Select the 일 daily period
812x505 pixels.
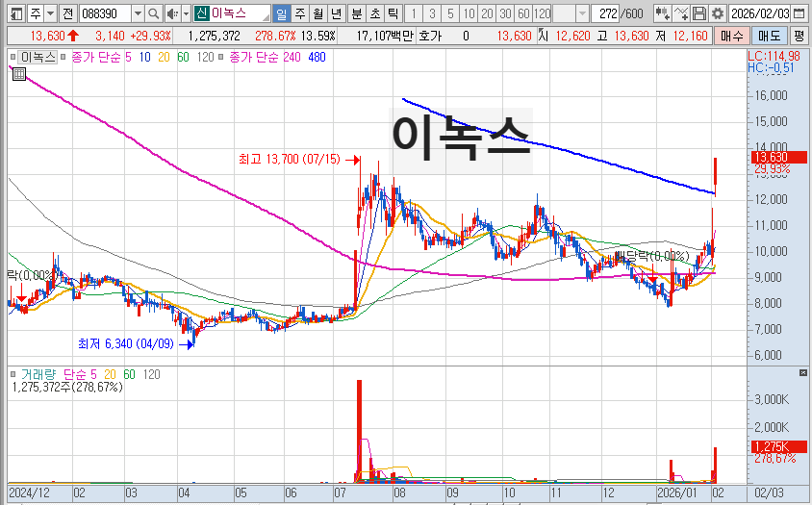click(x=281, y=13)
